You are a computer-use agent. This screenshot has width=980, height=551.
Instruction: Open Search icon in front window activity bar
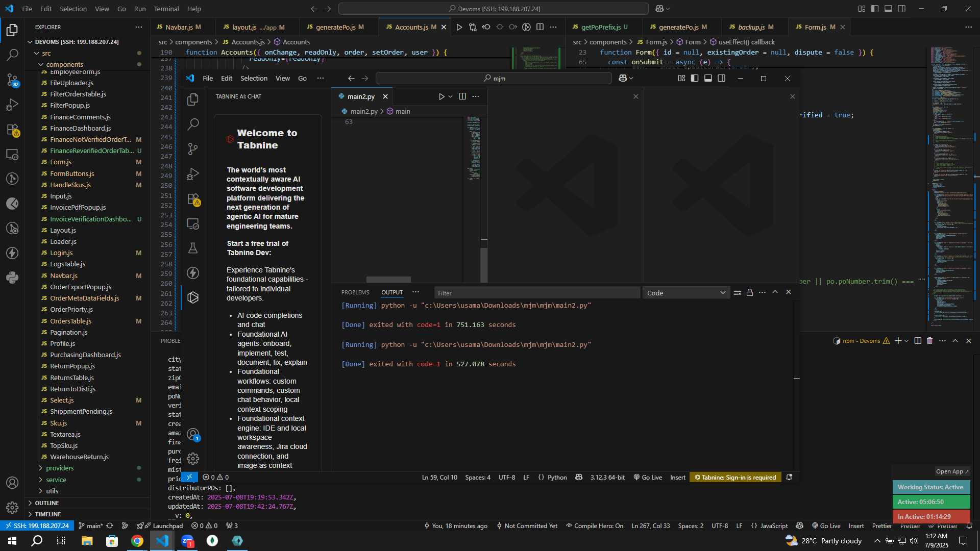(193, 124)
